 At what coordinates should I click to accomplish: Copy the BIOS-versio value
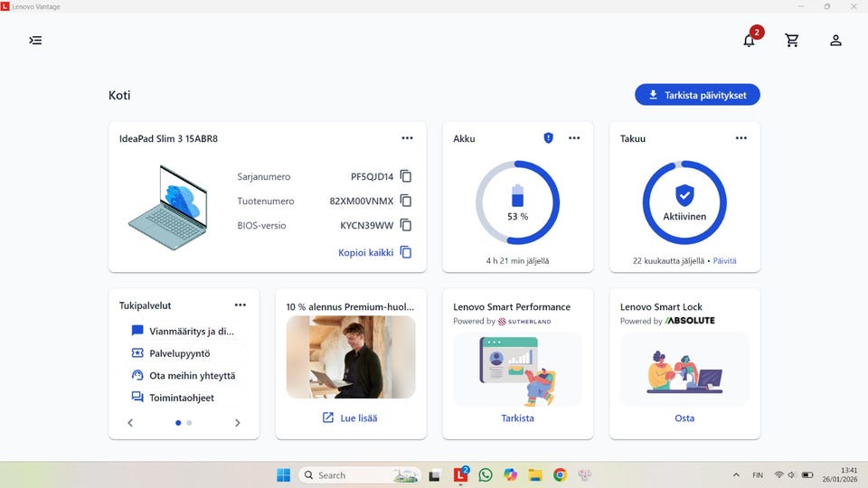point(406,225)
